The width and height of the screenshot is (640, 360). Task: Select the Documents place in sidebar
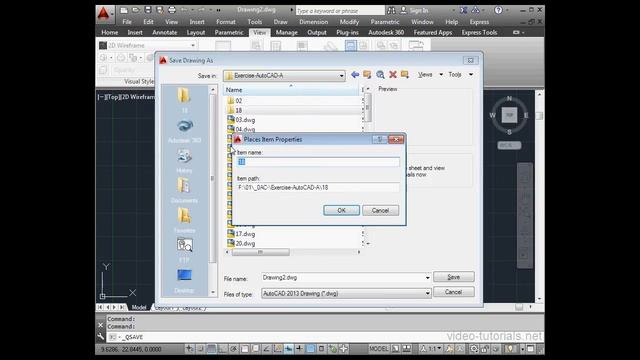point(184,191)
